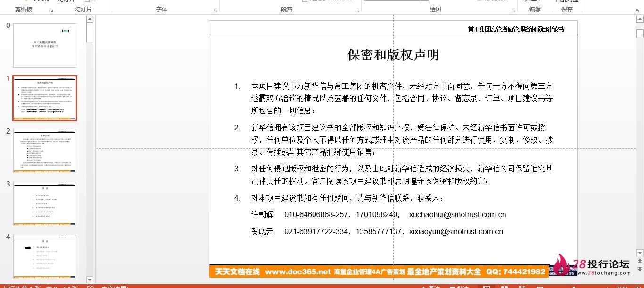Click the 保存 ribbon group label
Screen dimensions: 644x288
(567, 9)
